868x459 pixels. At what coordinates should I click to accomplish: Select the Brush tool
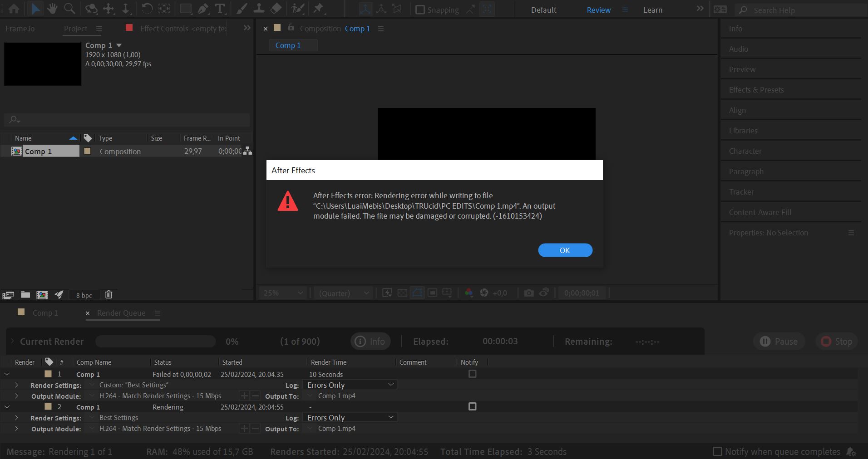[242, 9]
